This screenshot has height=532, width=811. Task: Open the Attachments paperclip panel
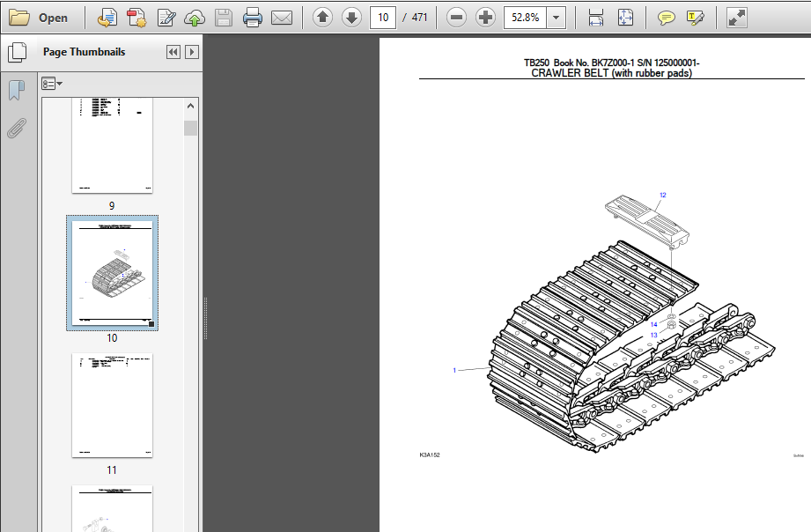click(x=17, y=128)
